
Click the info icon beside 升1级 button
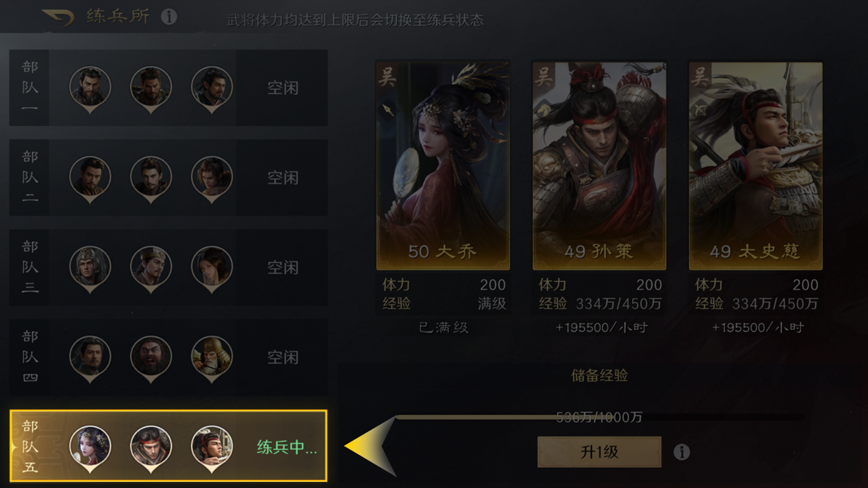(682, 451)
